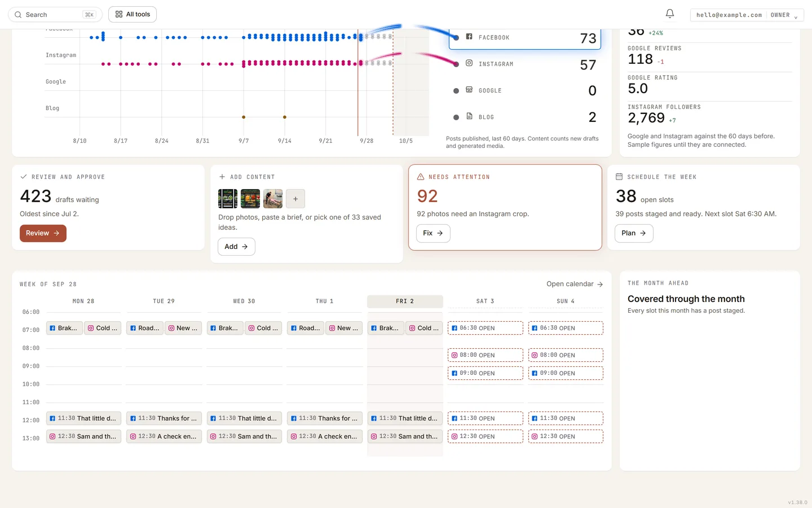
Task: Open Wednesday's morning "Cold ..." Instagram post
Action: click(x=264, y=328)
